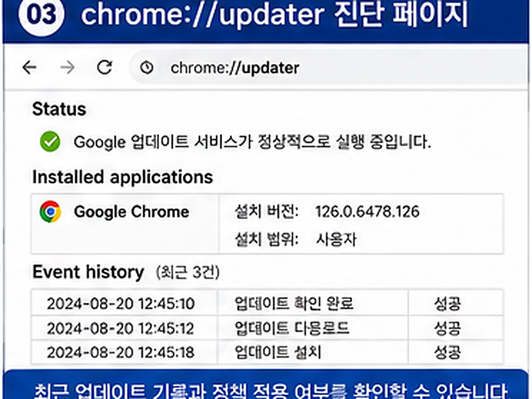Viewport: 532px width, 399px height.
Task: Click the browser back arrow
Action: pyautogui.click(x=29, y=68)
